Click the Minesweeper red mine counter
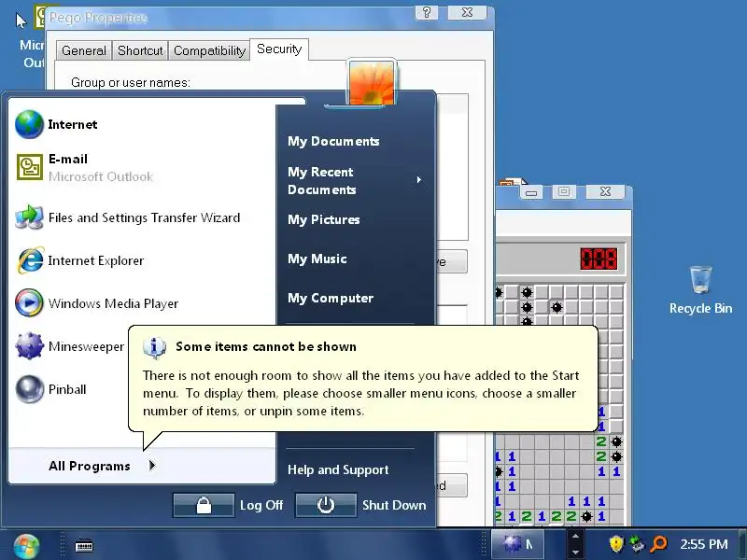Image resolution: width=747 pixels, height=560 pixels. [x=599, y=259]
